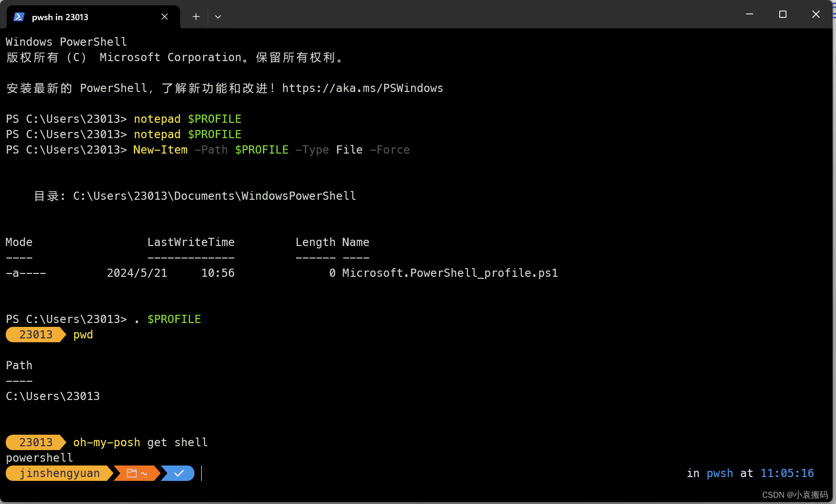This screenshot has width=836, height=504.
Task: Click at the blinking cursor input position
Action: tap(202, 473)
